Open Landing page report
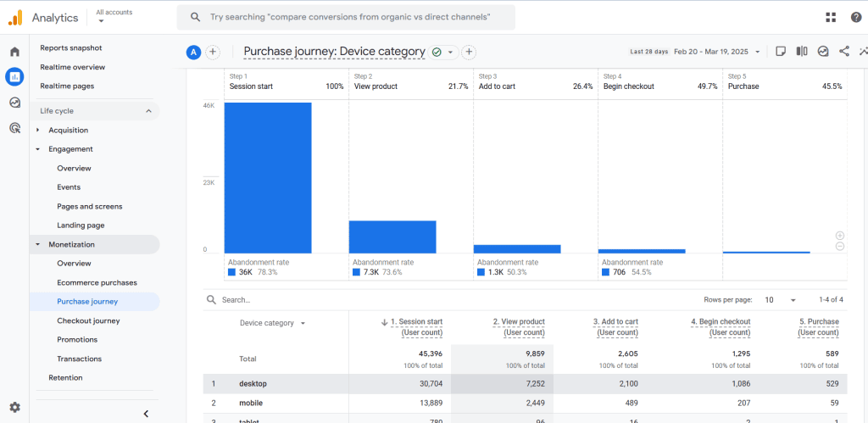 pyautogui.click(x=81, y=225)
